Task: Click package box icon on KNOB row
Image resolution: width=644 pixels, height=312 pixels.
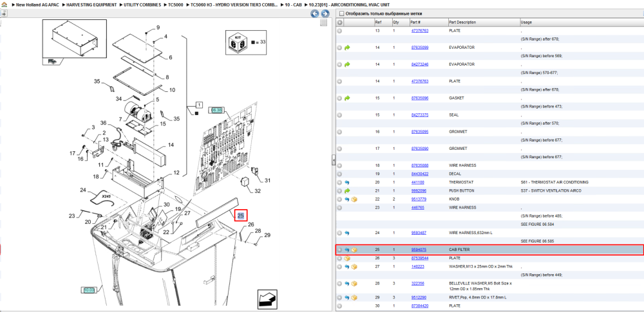Action: (354, 199)
